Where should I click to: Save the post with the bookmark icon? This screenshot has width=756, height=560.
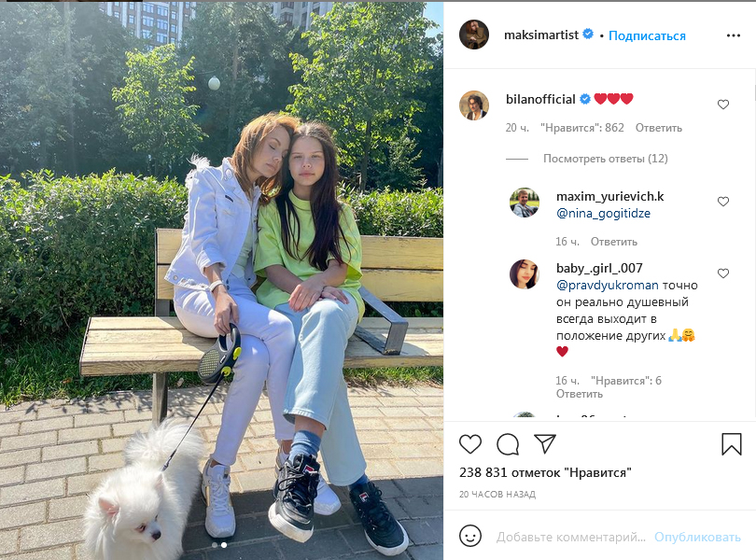coord(732,443)
